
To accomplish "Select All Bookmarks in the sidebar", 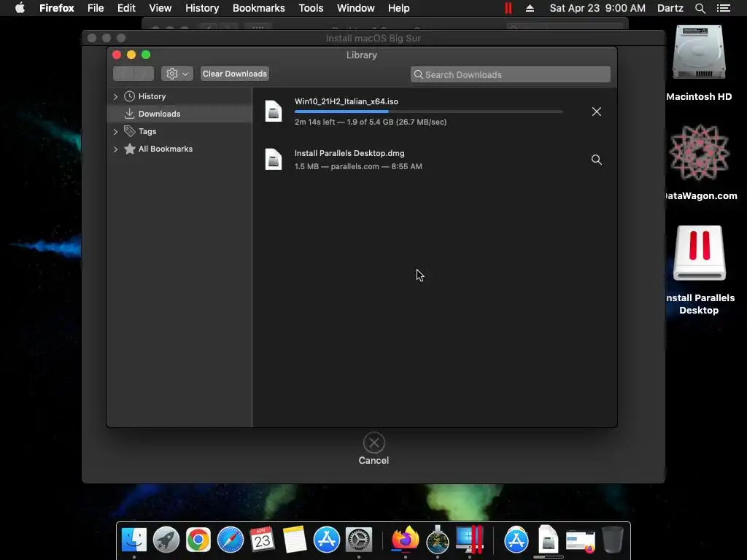I will click(x=179, y=149).
